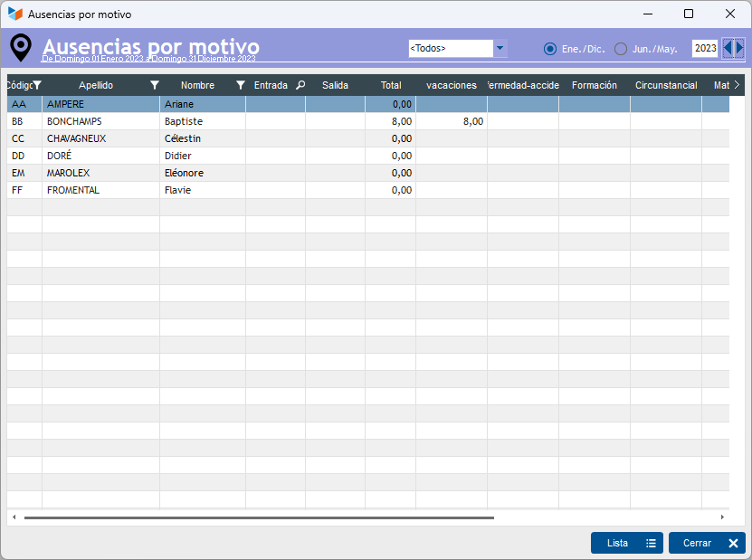Viewport: 752px width, 560px height.
Task: Select the Jun./May. period radio button
Action: [621, 49]
